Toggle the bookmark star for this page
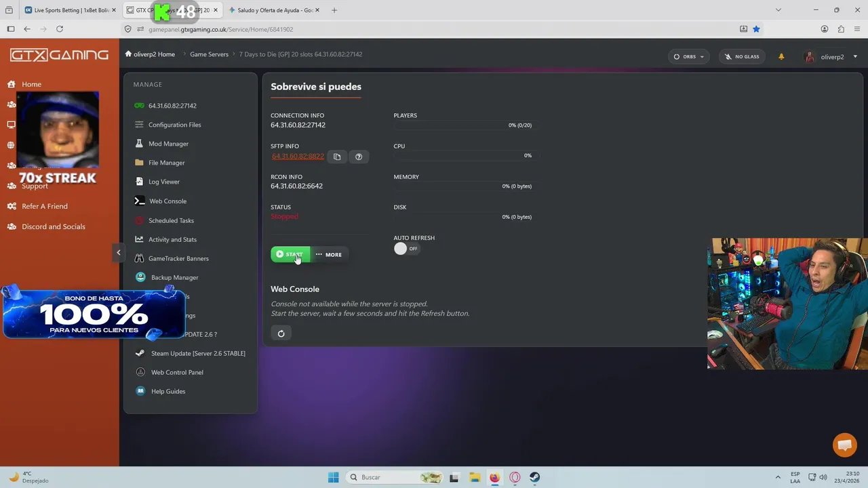The height and width of the screenshot is (488, 868). click(x=756, y=29)
